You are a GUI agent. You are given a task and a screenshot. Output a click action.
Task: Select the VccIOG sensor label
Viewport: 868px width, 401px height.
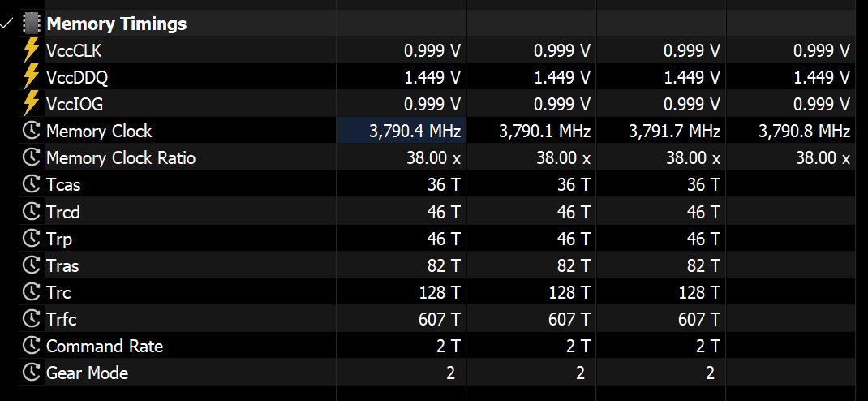point(75,104)
